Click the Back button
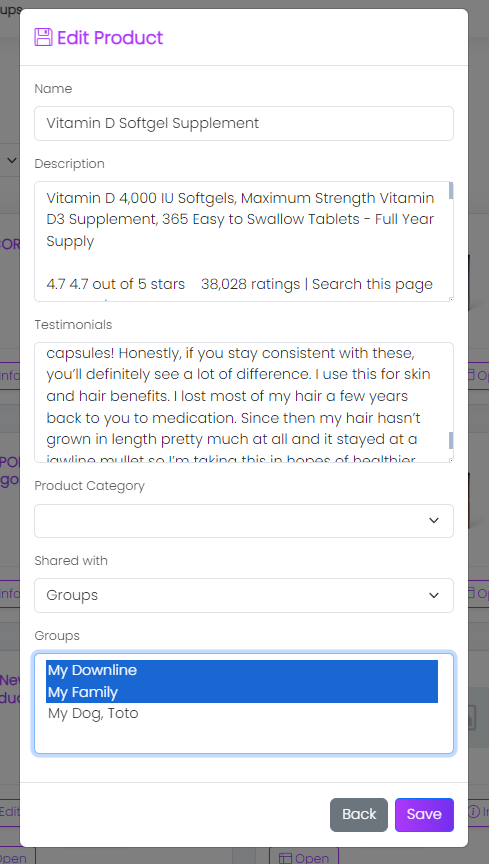Viewport: 489px width, 864px height. coord(359,814)
